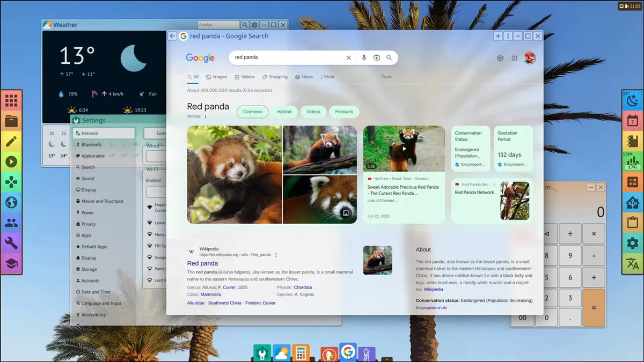Open the Red panda Wikipedia link
Viewport: 644px width, 362px height.
pos(202,263)
